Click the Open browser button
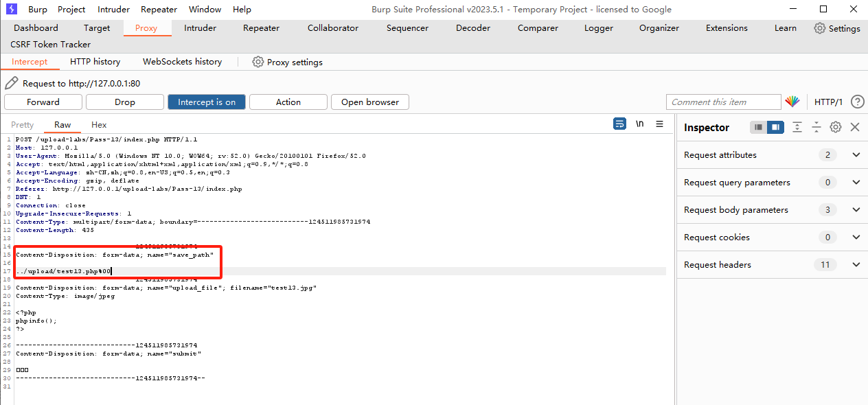The height and width of the screenshot is (405, 868). click(370, 102)
